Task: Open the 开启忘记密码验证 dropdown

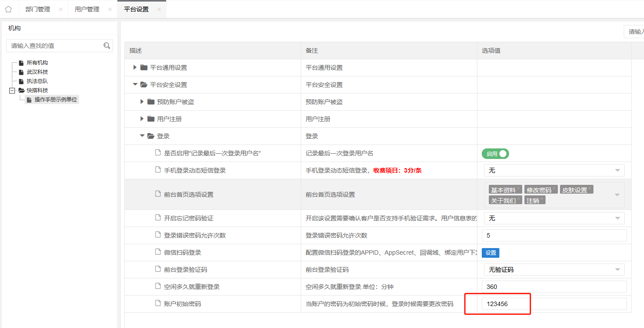Action: (554, 218)
